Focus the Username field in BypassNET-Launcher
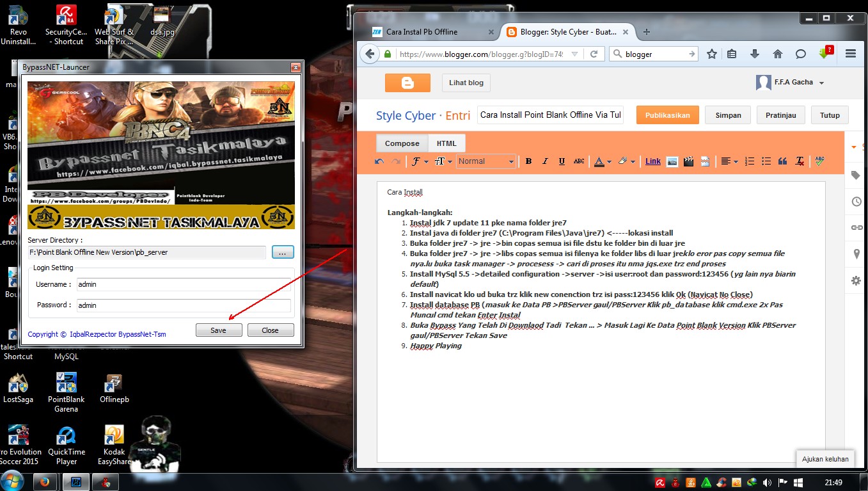 184,284
